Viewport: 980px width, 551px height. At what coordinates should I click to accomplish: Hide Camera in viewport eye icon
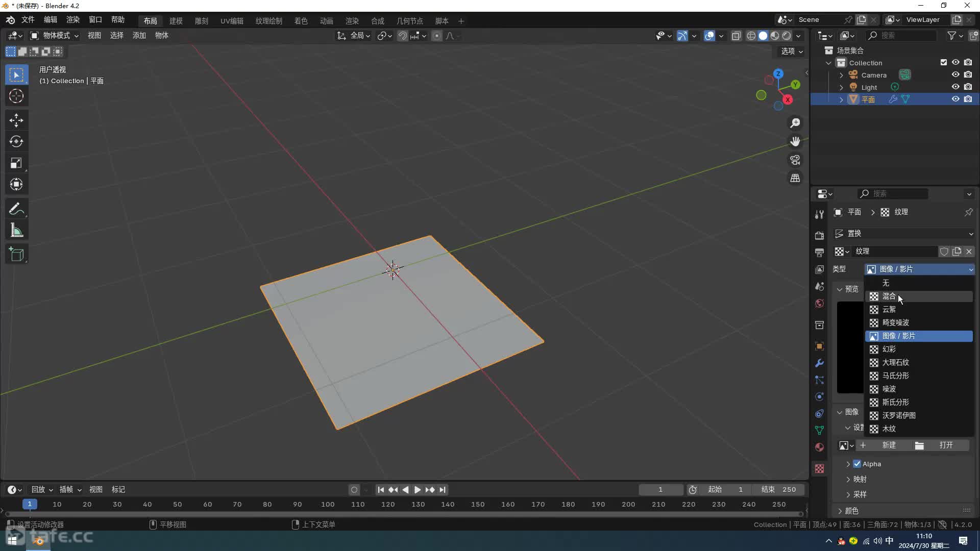coord(955,74)
